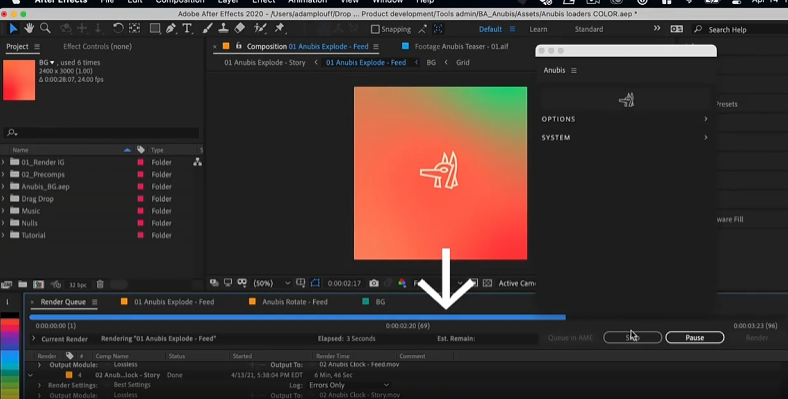The image size is (788, 399).
Task: Click the 32 bpc color depth indicator
Action: pos(77,284)
